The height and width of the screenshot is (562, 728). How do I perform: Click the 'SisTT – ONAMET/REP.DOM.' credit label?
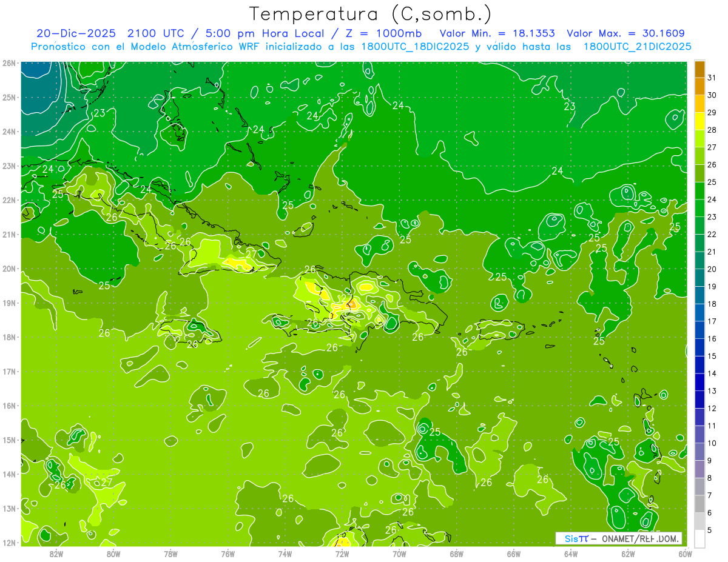[x=619, y=538]
